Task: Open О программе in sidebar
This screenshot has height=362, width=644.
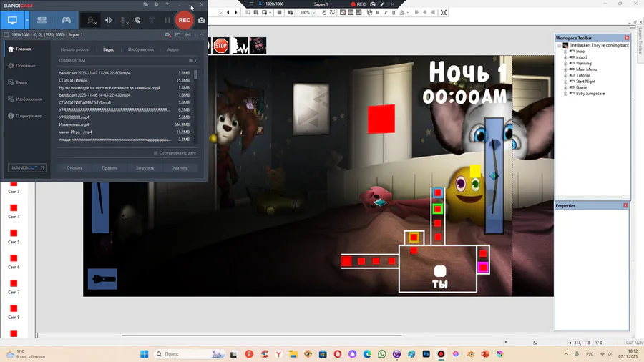Action: coord(25,116)
